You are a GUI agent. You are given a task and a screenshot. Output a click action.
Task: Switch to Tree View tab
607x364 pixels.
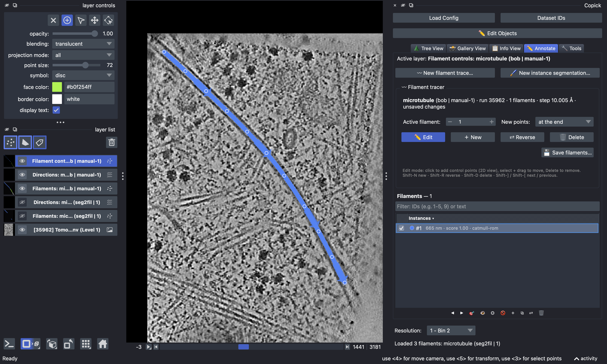[x=428, y=48]
